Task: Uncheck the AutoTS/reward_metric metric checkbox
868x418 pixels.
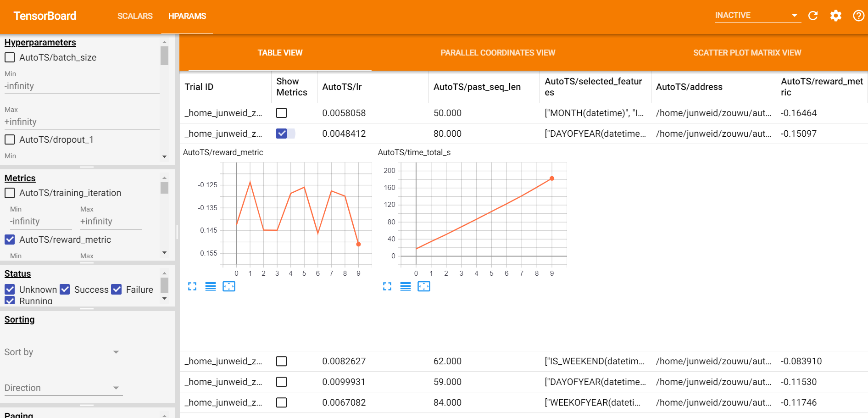Action: coord(10,240)
